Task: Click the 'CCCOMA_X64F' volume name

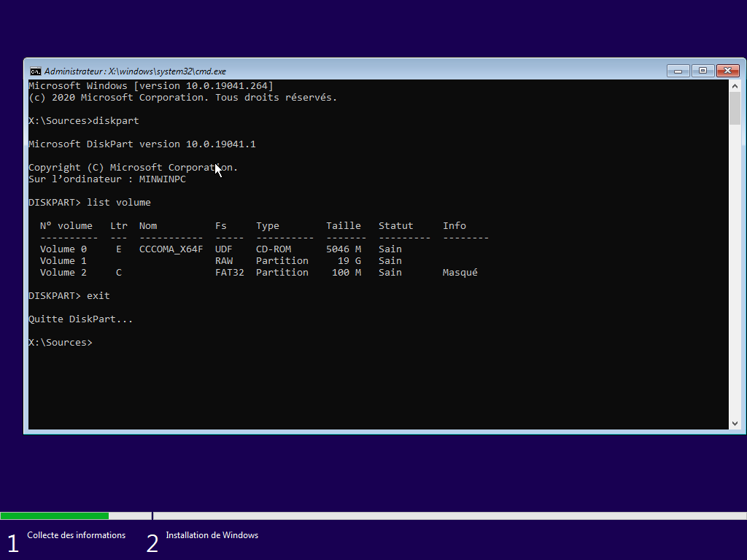Action: click(x=171, y=249)
